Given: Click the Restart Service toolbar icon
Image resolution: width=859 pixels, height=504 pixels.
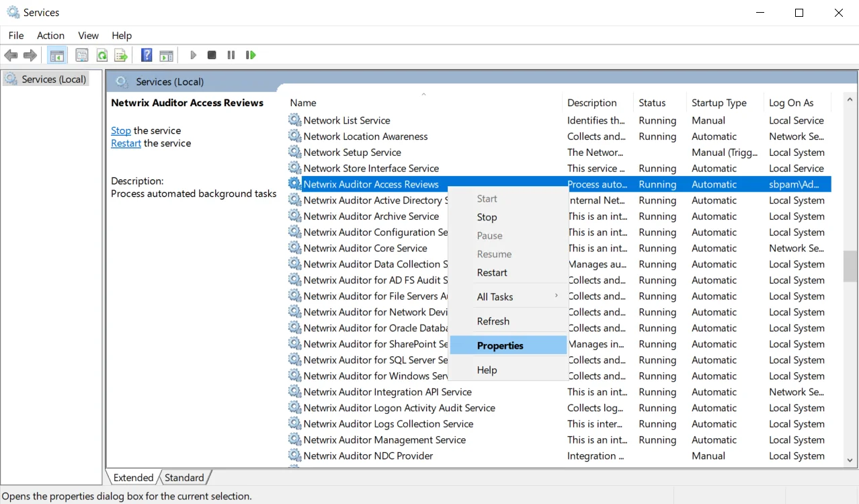Looking at the screenshot, I should [x=251, y=55].
